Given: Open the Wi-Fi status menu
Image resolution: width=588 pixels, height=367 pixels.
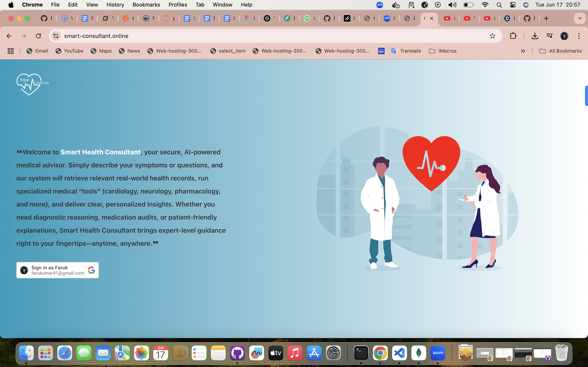Looking at the screenshot, I should 485,5.
